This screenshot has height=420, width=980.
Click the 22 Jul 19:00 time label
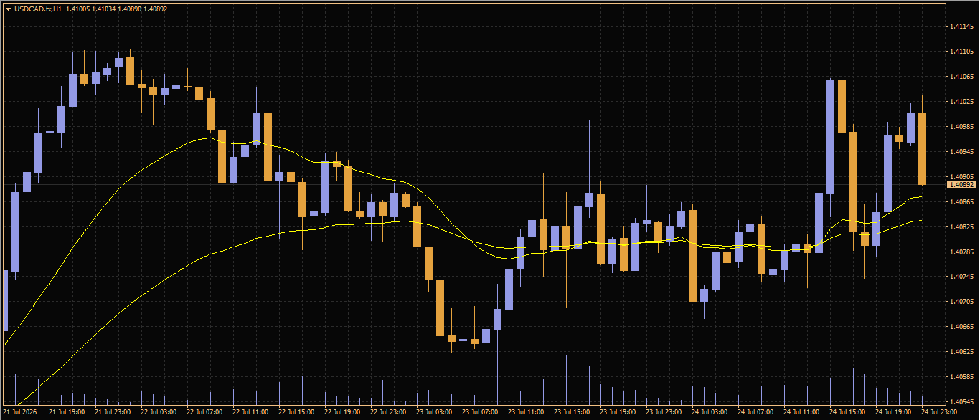(x=342, y=413)
